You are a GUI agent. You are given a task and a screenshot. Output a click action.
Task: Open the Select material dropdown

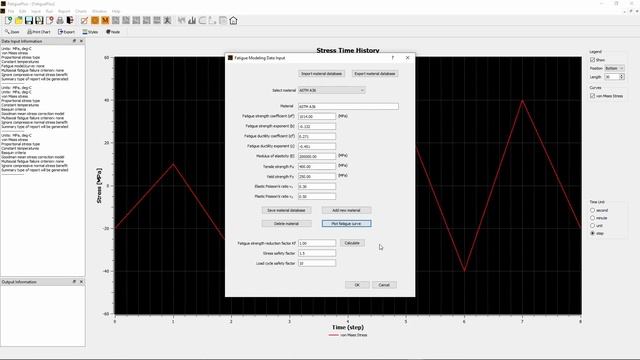(331, 90)
